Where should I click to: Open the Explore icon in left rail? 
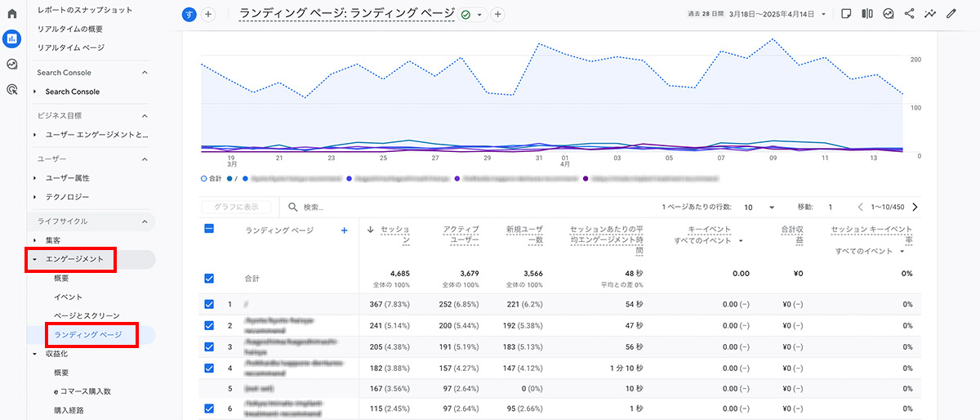[12, 65]
